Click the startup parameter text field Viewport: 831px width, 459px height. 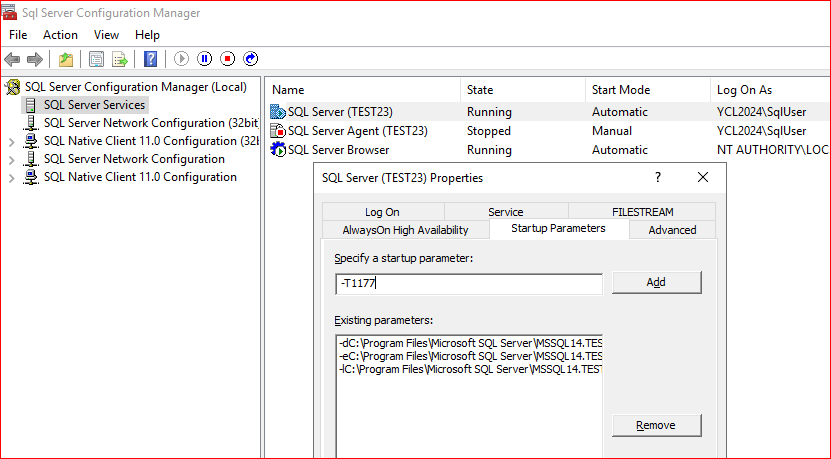(x=468, y=283)
